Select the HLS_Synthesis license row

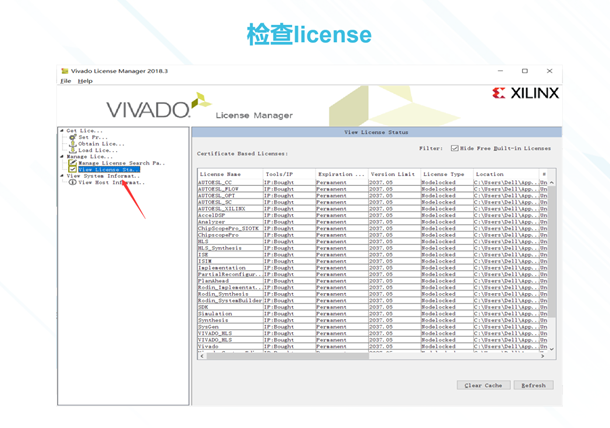pyautogui.click(x=372, y=248)
